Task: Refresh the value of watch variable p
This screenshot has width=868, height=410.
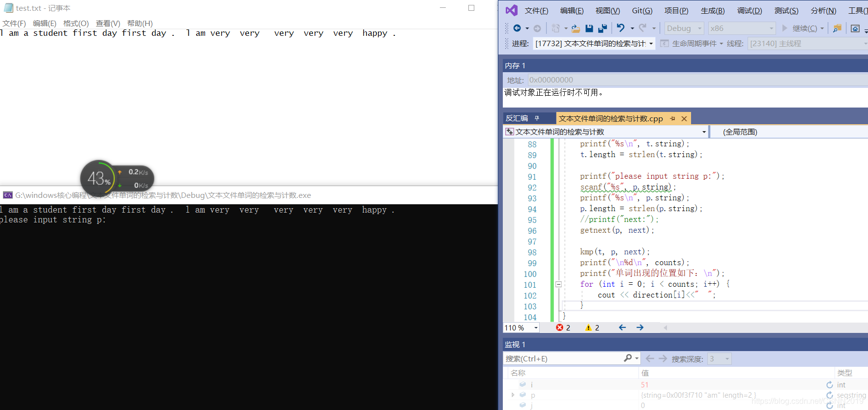Action: [830, 395]
